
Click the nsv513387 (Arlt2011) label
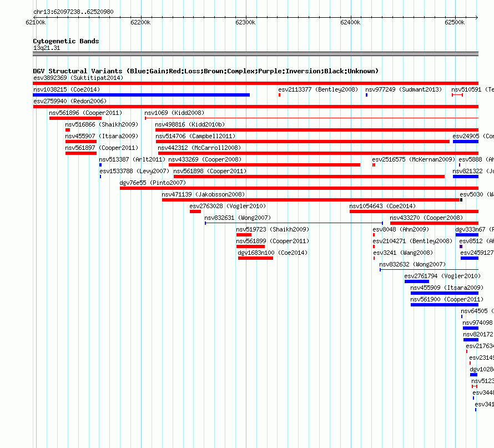[x=132, y=159]
